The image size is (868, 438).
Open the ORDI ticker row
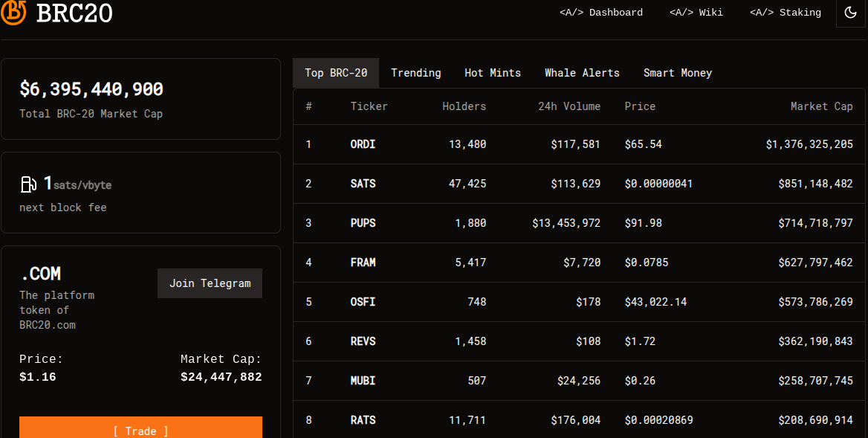[x=363, y=144]
